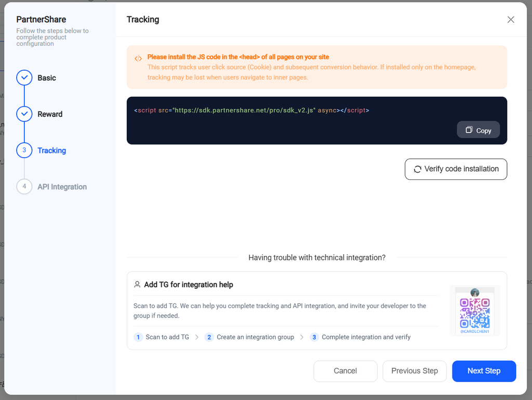The height and width of the screenshot is (400, 532).
Task: Open the Basic step
Action: (47, 78)
